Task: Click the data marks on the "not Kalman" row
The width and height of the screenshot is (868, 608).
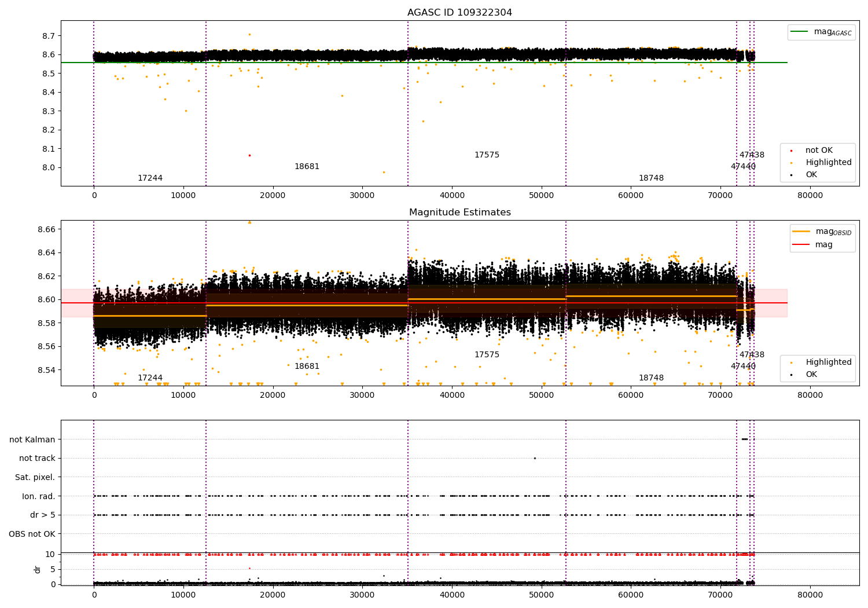Action: [745, 439]
